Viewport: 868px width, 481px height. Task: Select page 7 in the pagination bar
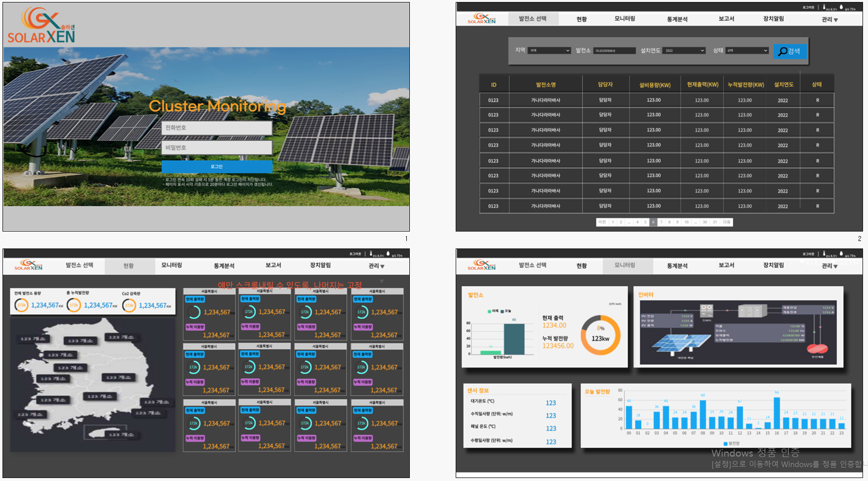tap(661, 222)
